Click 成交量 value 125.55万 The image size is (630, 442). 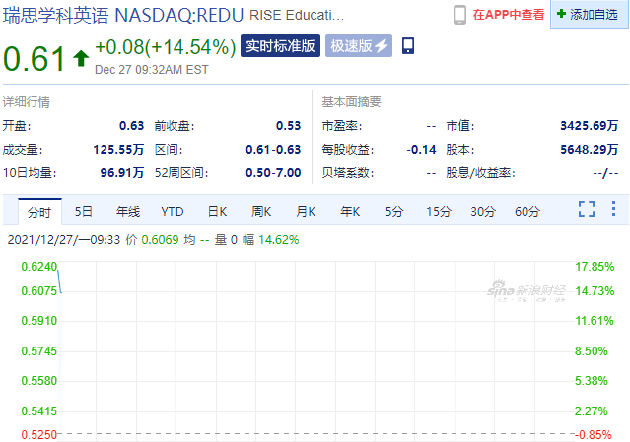pos(119,149)
